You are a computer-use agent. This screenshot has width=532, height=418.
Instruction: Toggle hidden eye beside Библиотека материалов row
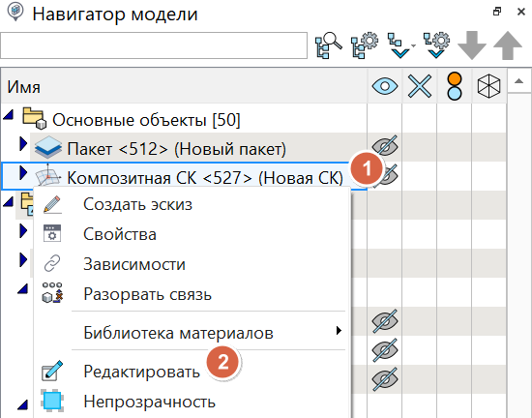385,320
